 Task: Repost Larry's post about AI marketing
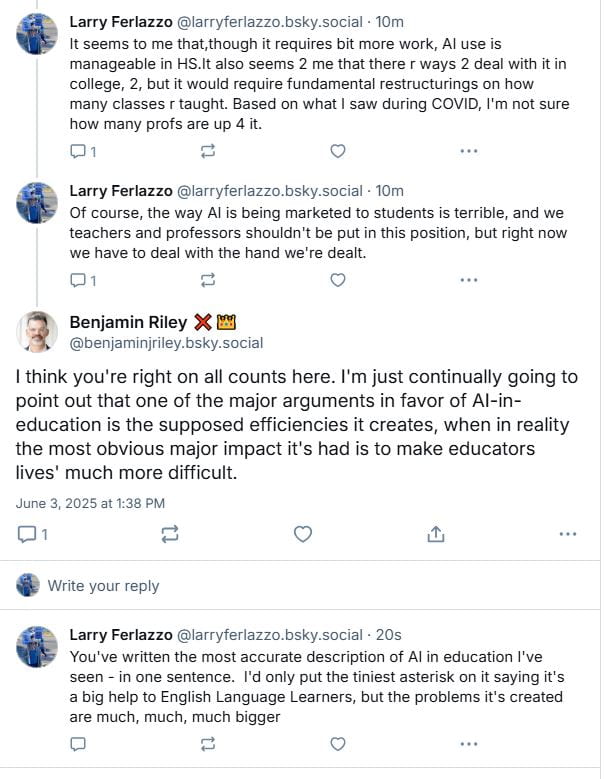(x=208, y=280)
